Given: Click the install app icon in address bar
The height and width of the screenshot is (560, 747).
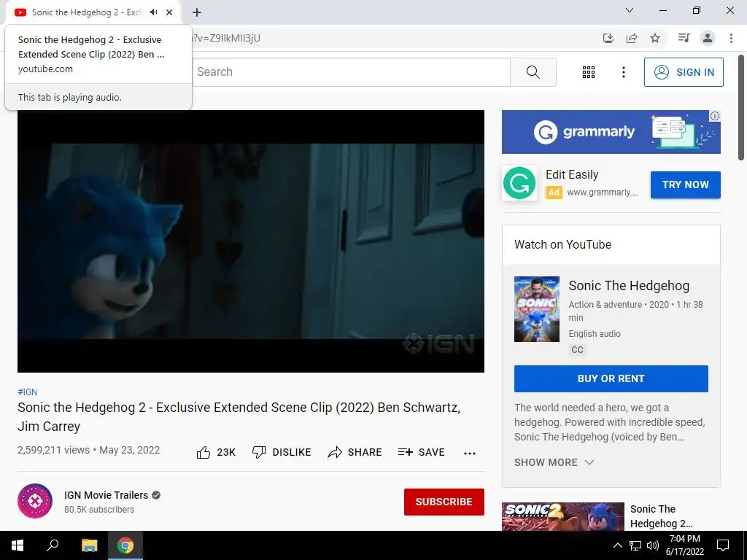Looking at the screenshot, I should pos(608,38).
